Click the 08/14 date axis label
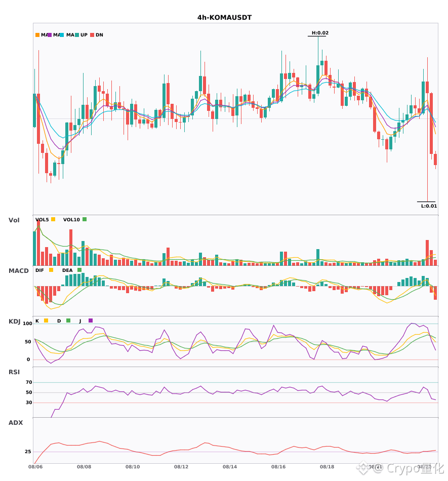Screen dimensions: 448x481 tap(230, 467)
